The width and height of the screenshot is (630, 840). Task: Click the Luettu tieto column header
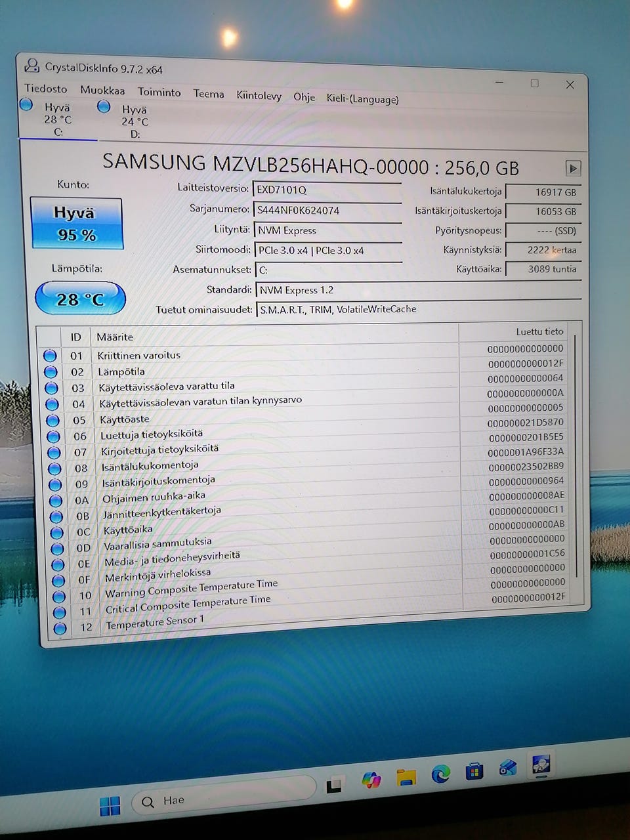tap(514, 331)
